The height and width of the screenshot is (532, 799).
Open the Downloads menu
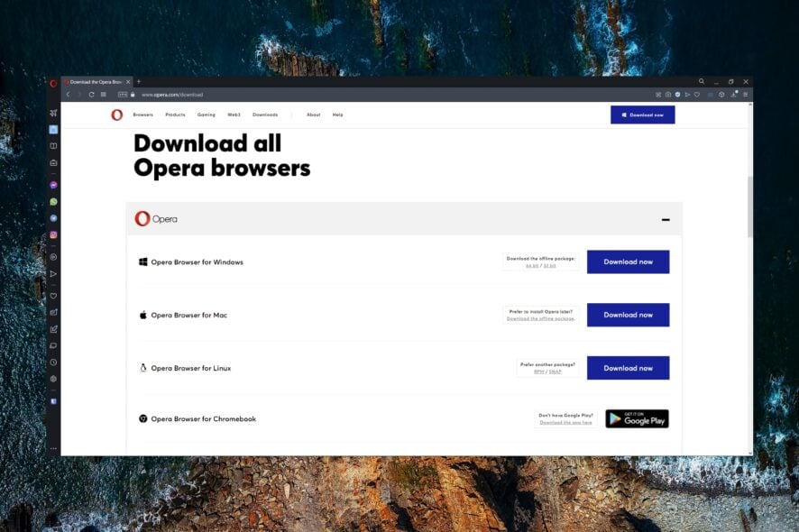[x=265, y=115]
